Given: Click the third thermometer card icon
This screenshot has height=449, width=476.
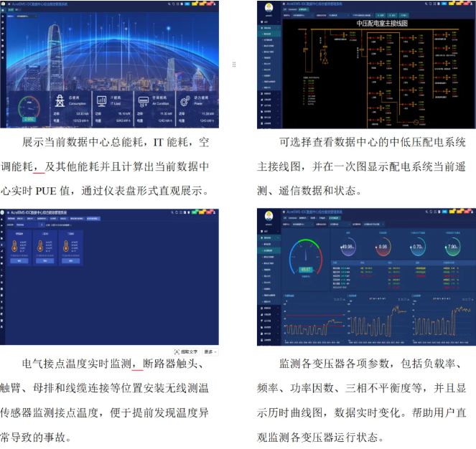Looking at the screenshot, I should click(x=65, y=246).
